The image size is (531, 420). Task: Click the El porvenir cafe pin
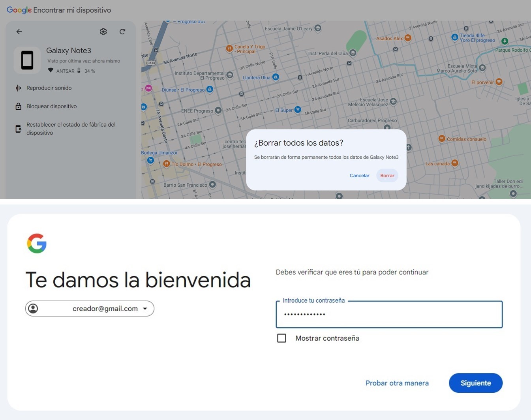coord(499,82)
